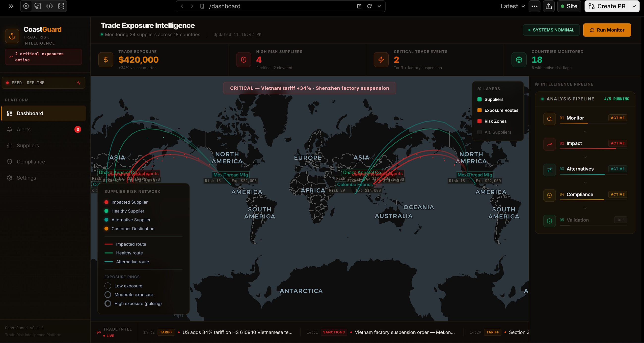
Task: Click the Monitor stage progress bar
Action: click(x=593, y=123)
